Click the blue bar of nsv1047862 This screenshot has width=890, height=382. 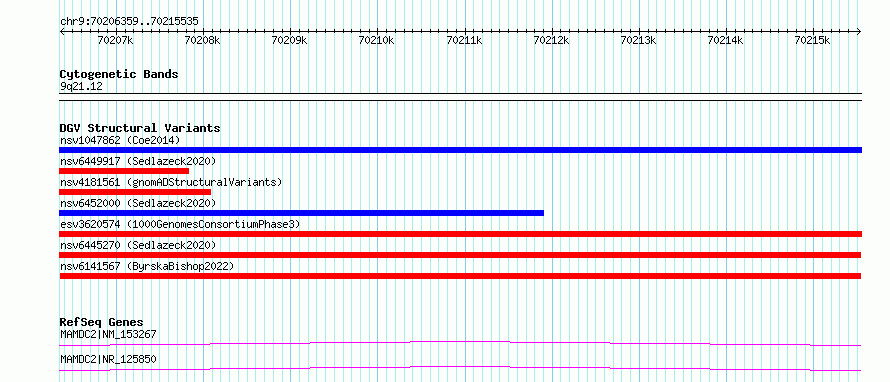click(460, 150)
